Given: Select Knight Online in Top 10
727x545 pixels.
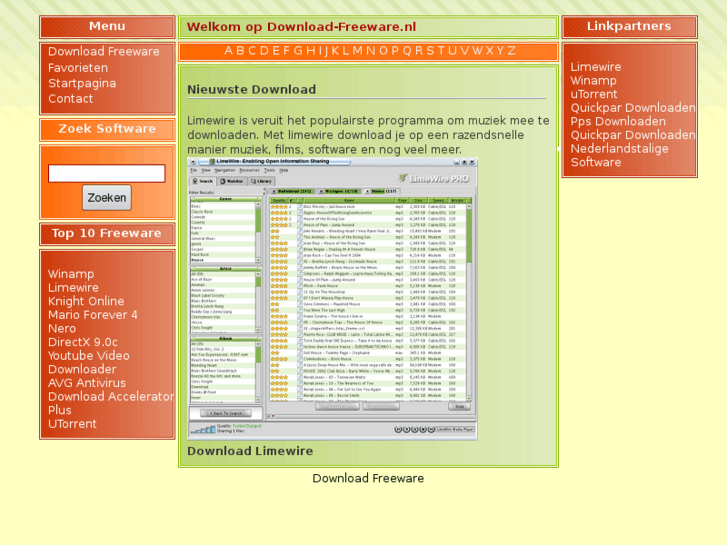Looking at the screenshot, I should click(x=86, y=301).
